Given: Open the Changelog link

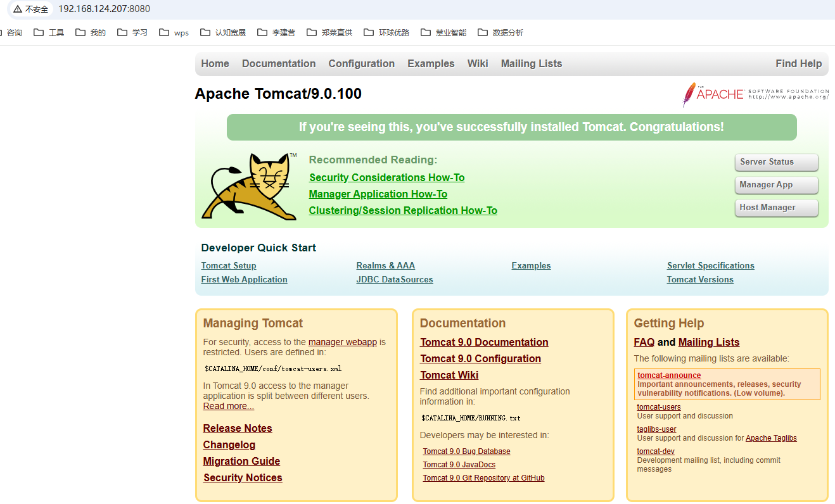Looking at the screenshot, I should 229,444.
